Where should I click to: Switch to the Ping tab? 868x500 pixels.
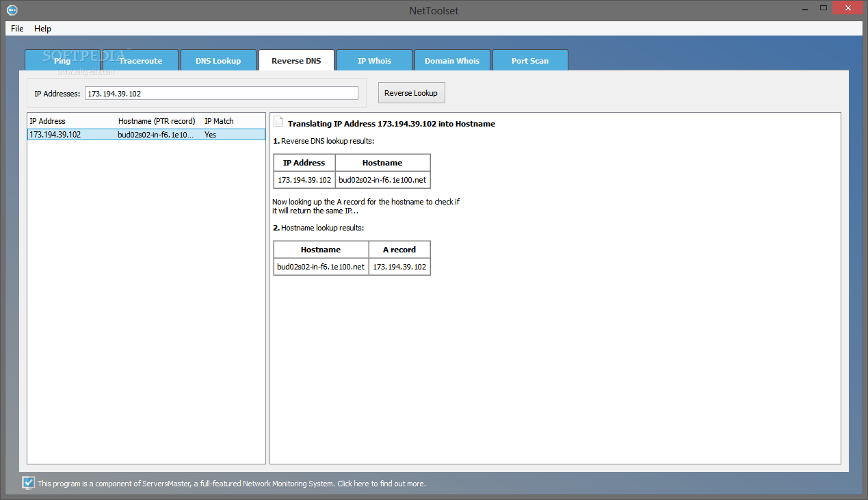pyautogui.click(x=62, y=60)
